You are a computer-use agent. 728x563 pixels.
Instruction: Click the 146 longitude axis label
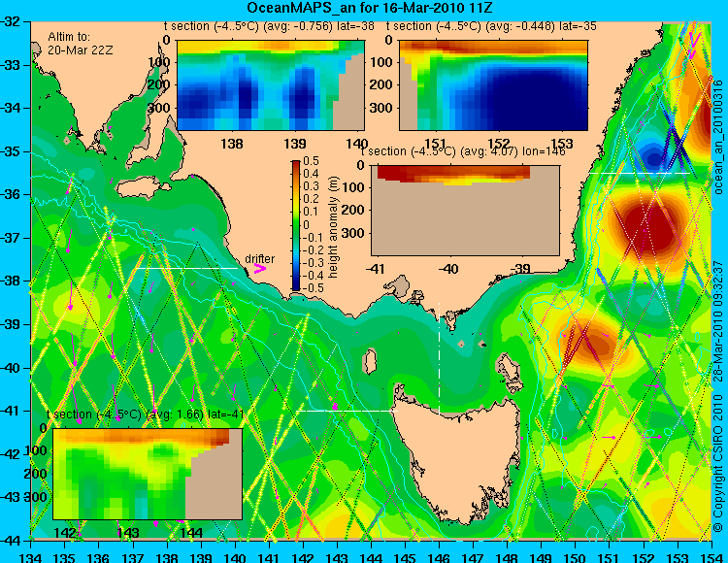pyautogui.click(x=439, y=557)
